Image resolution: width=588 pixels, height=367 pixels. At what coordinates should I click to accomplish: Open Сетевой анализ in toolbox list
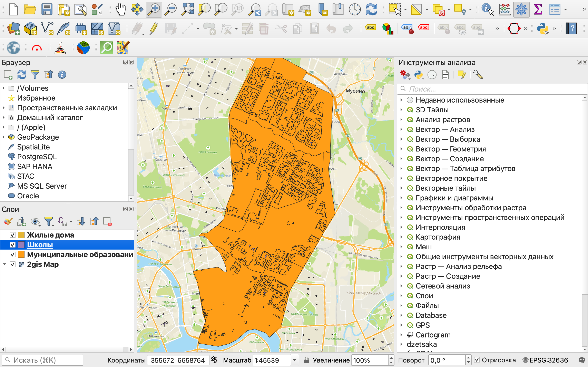tap(443, 286)
